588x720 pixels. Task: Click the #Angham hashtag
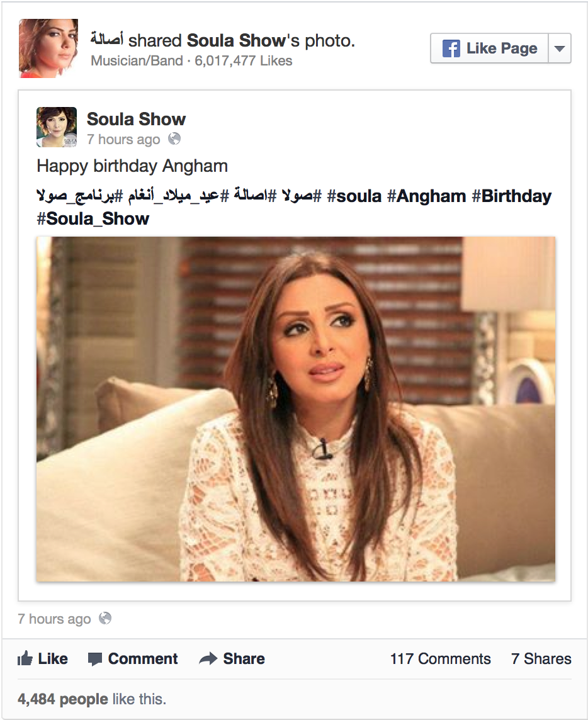click(426, 196)
